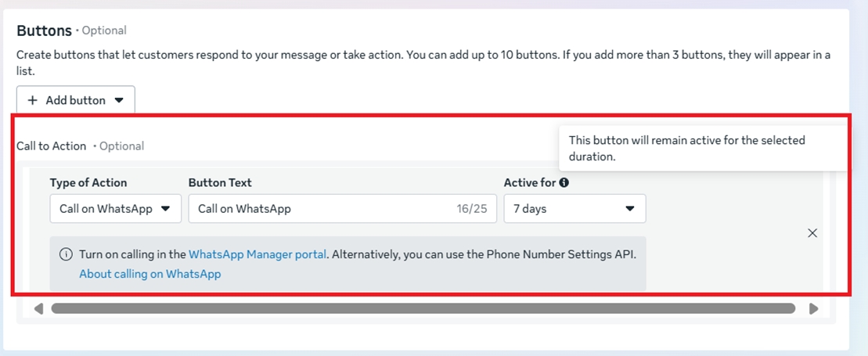Click into the Button Text input field
Viewport: 868px width, 356px height.
tap(321, 209)
